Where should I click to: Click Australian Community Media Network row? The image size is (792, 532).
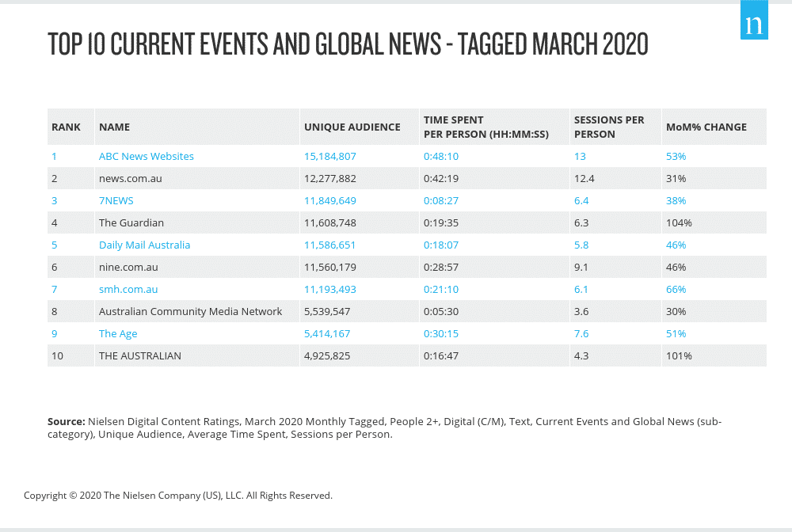click(190, 311)
